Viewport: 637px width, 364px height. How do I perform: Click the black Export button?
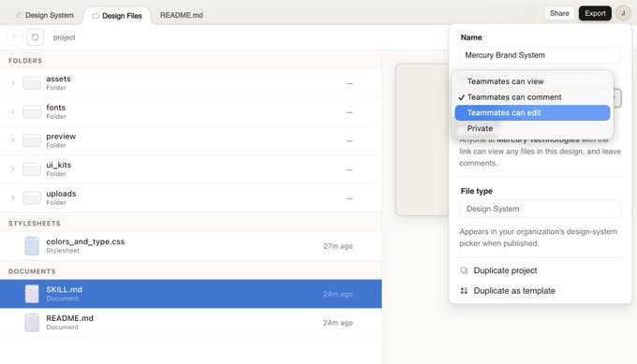pyautogui.click(x=595, y=13)
